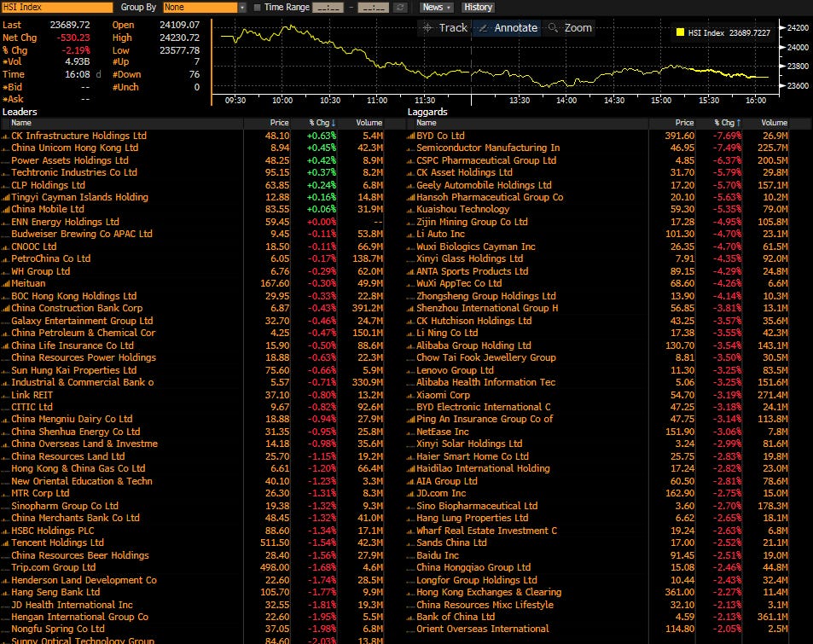Click volume bar icon beside Wharf Real Estate
The image size is (813, 644).
[x=410, y=531]
